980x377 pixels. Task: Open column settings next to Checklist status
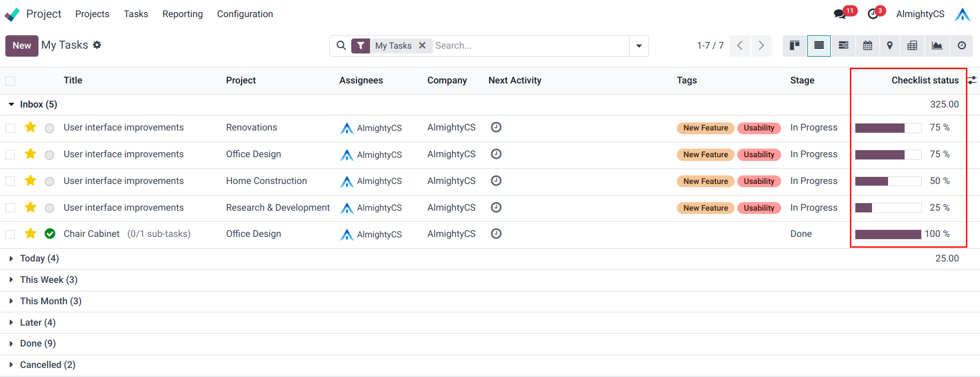click(x=972, y=80)
